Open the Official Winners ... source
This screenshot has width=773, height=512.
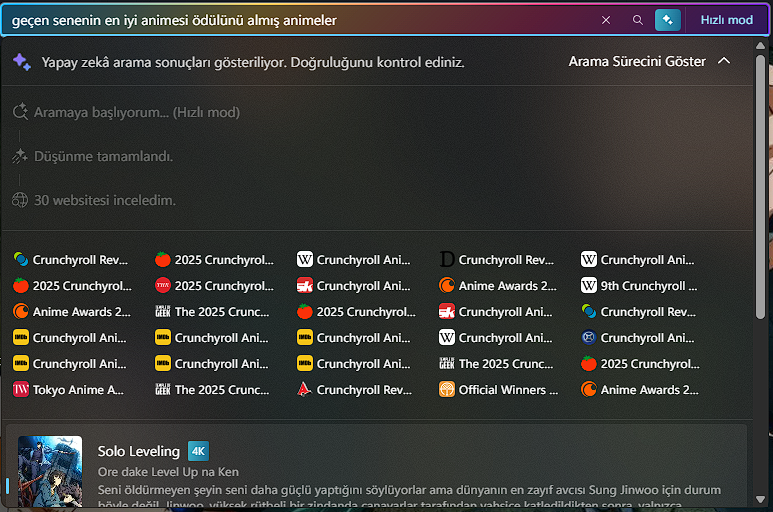click(498, 390)
